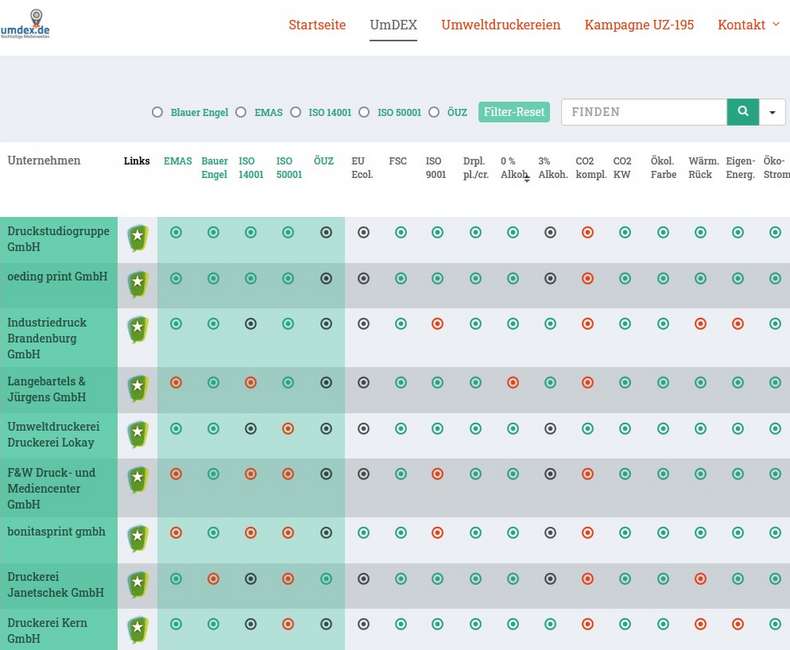Open star badge link for oeding print GmbH
Screen dimensions: 790x650
(x=138, y=284)
